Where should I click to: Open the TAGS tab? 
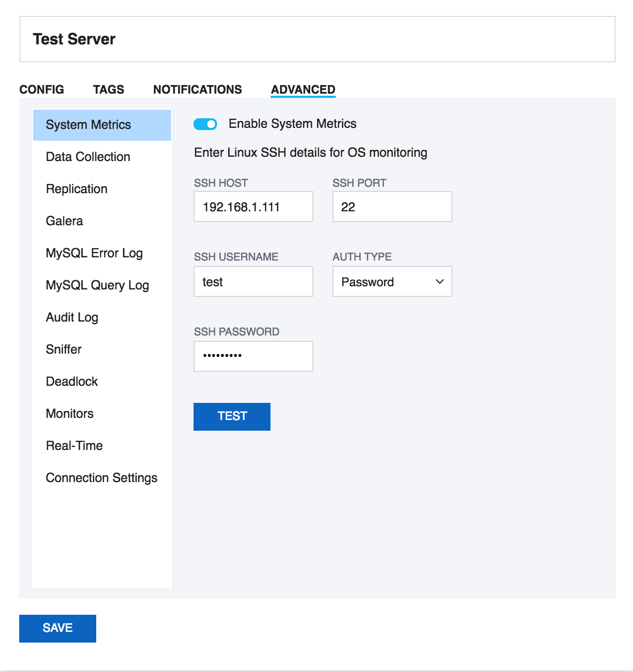click(109, 89)
